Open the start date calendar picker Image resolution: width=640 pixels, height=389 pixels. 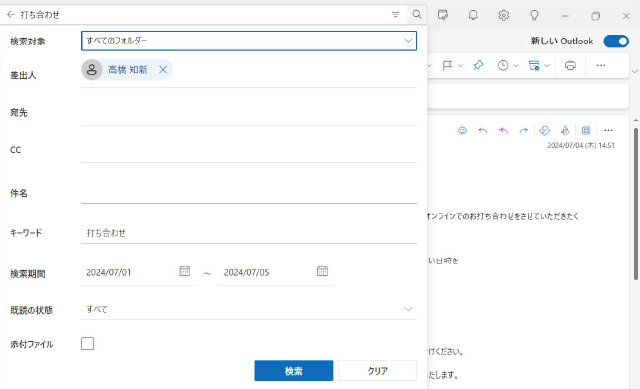point(185,271)
